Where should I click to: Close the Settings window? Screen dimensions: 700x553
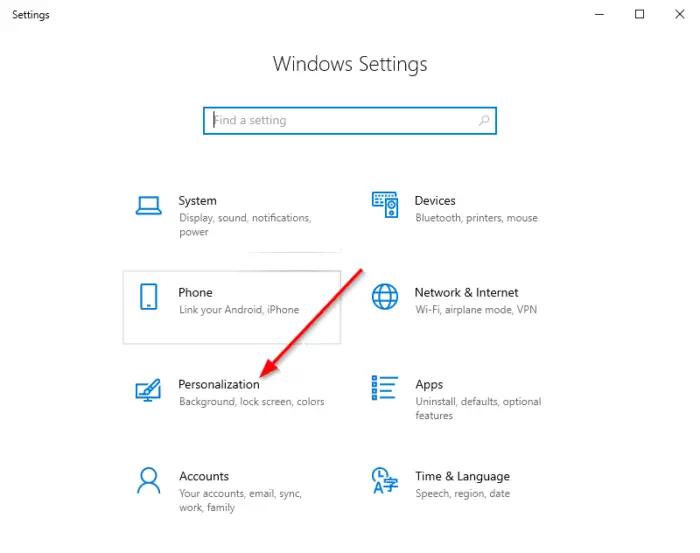click(x=679, y=14)
